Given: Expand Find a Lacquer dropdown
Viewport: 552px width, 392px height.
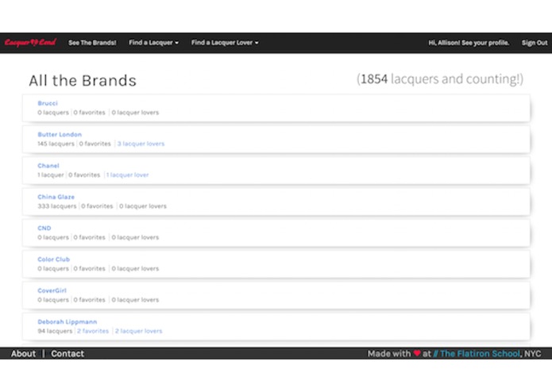Looking at the screenshot, I should coord(153,43).
